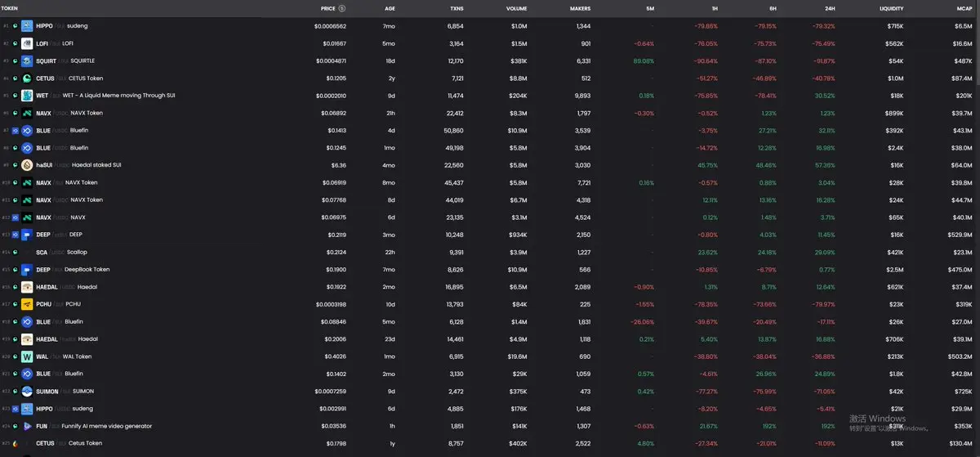Click the BLUE logo in the $0.08846 row
The image size is (980, 457).
point(27,322)
